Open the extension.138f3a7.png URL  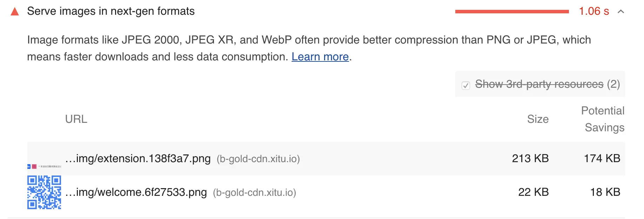point(138,159)
